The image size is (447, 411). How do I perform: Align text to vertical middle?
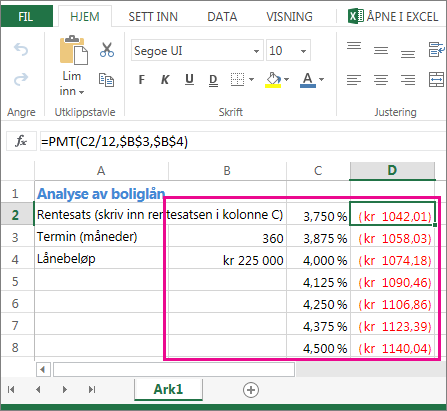[x=381, y=50]
